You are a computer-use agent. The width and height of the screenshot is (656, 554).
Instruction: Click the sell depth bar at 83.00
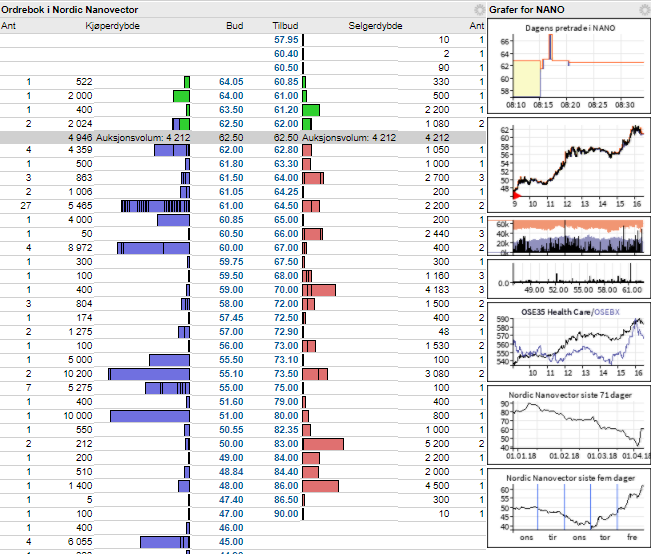point(323,444)
